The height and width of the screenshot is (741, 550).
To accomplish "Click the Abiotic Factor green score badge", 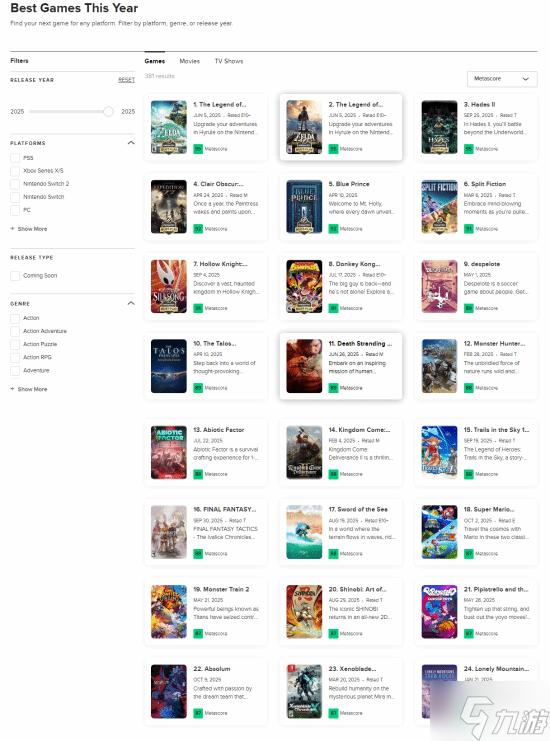I will click(x=198, y=474).
